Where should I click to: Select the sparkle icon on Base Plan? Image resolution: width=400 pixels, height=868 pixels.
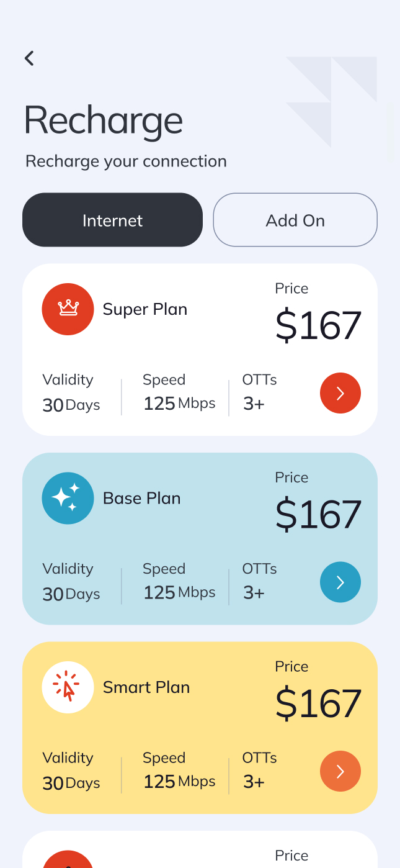[x=68, y=498]
